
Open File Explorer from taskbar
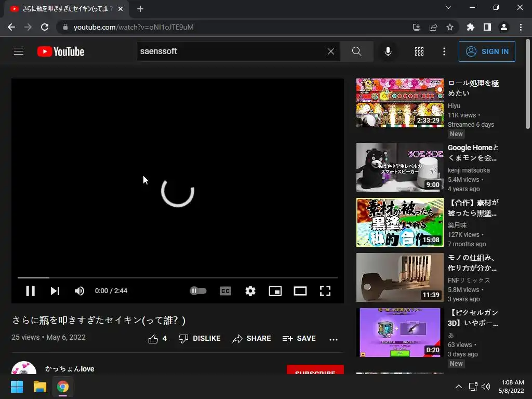pyautogui.click(x=39, y=387)
